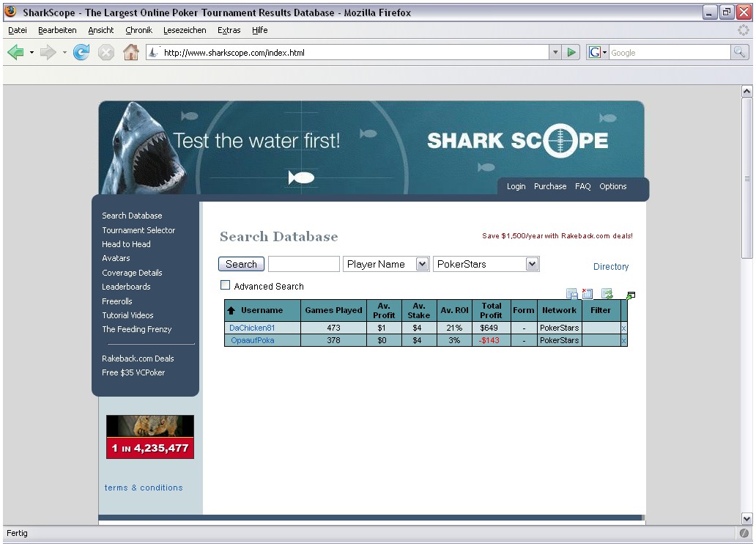The image size is (756, 544).
Task: Open the OpaaufPoka player link
Action: pos(253,340)
